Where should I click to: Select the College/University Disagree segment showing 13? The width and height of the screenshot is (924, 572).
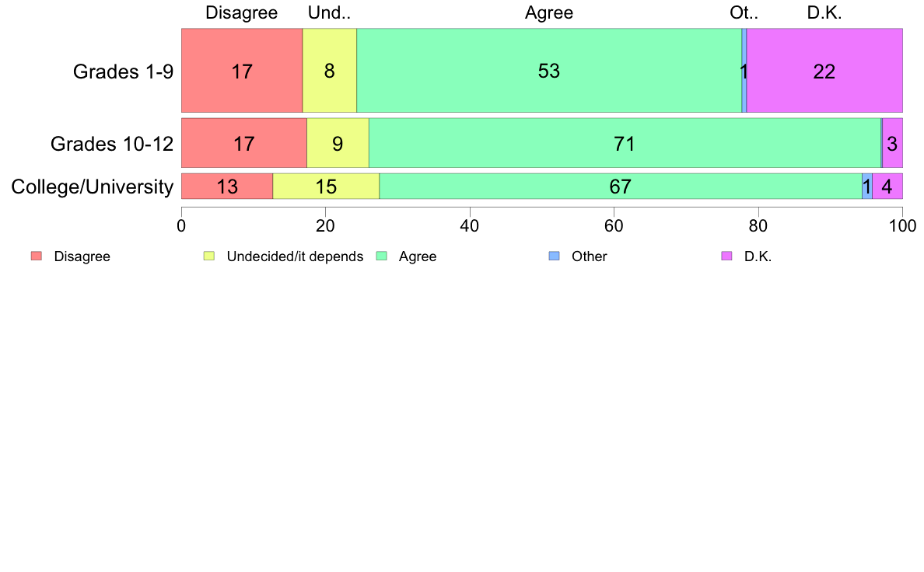tap(227, 187)
